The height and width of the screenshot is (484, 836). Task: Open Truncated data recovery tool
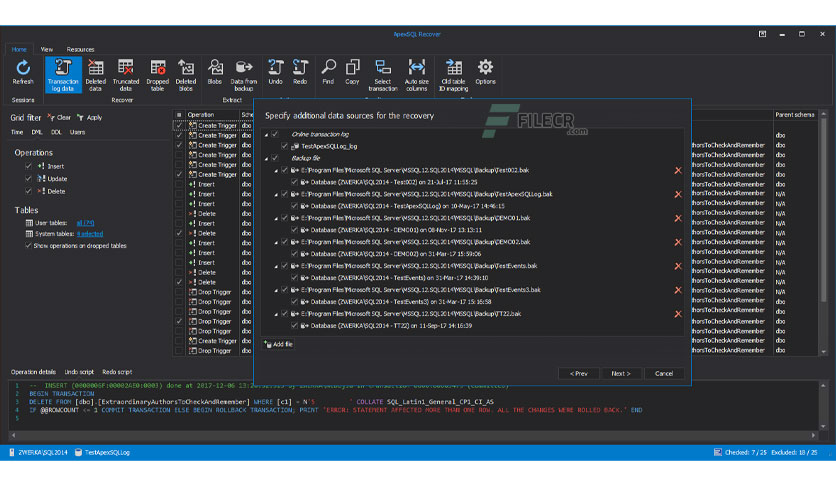126,75
